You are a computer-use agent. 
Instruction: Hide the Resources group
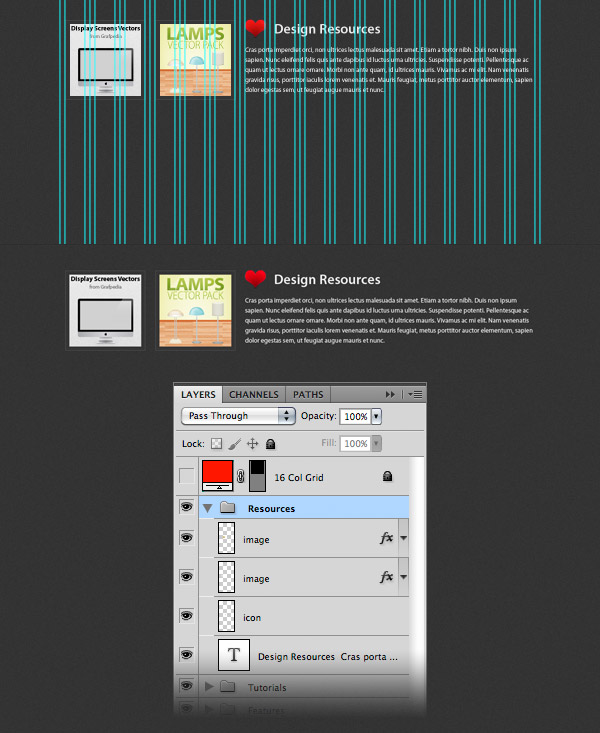pyautogui.click(x=187, y=507)
